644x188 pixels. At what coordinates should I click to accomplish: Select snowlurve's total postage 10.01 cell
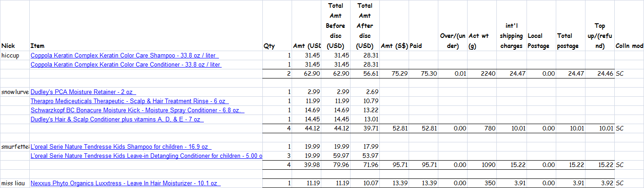click(569, 128)
